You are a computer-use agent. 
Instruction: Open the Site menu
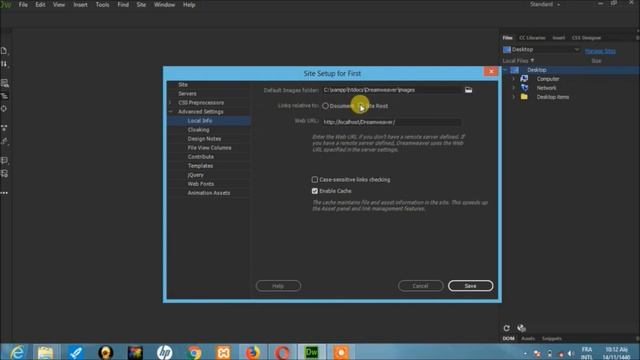coord(141,5)
